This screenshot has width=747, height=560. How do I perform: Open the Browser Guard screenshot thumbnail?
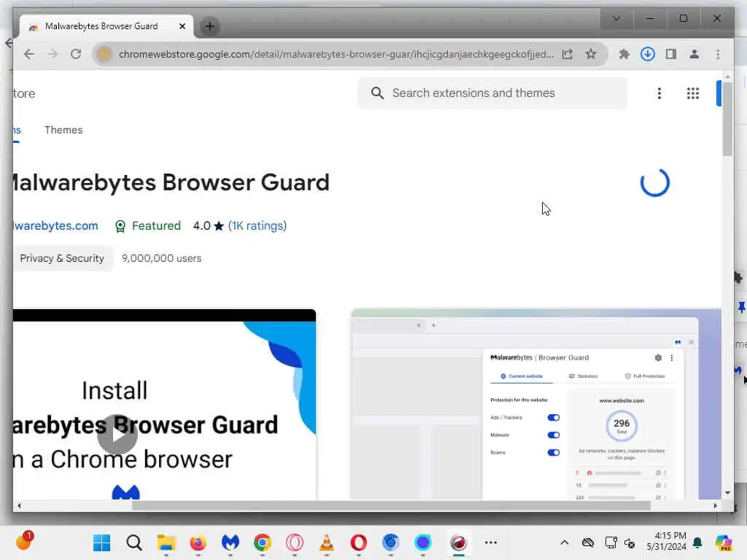536,404
